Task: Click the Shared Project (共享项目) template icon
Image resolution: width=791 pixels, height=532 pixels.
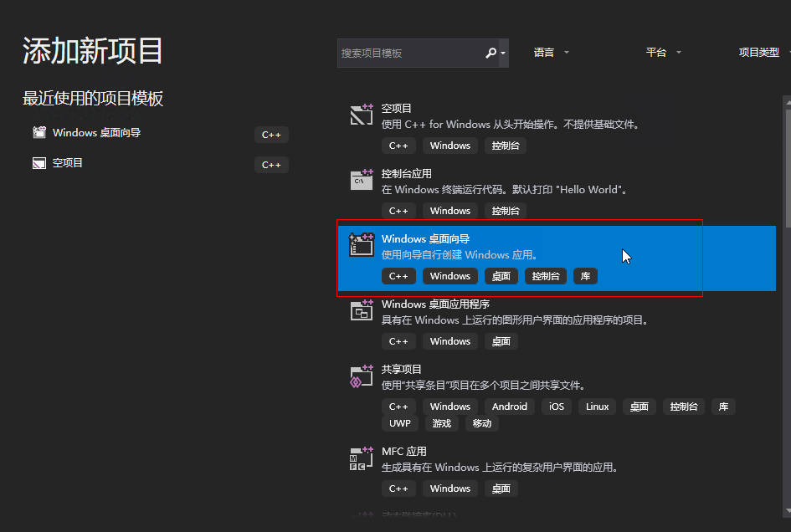Action: pos(362,376)
